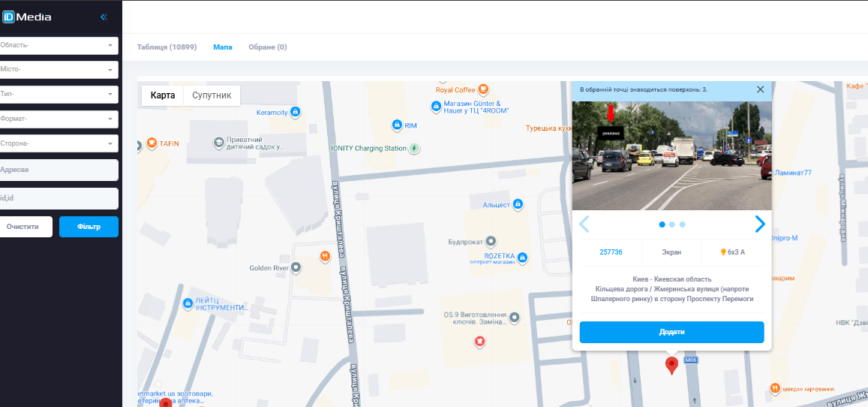Click Киев - Киевская область address text

(671, 279)
